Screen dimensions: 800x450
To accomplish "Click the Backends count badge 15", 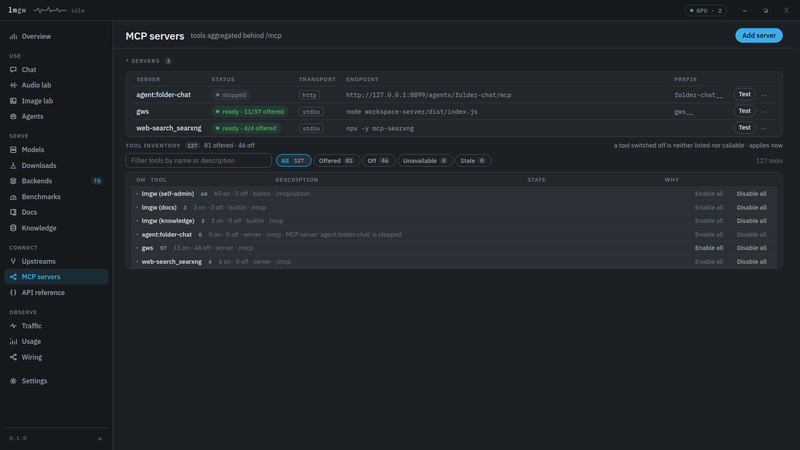I will (x=97, y=181).
